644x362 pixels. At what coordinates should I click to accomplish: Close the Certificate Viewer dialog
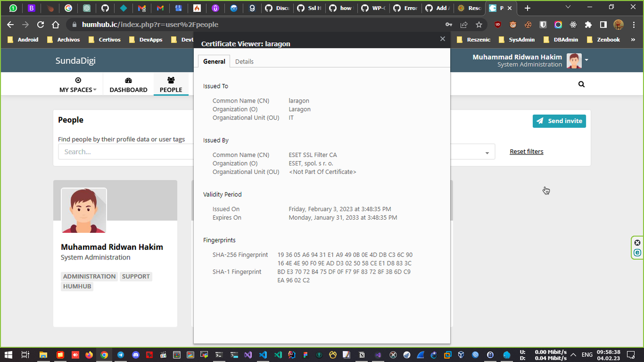click(x=442, y=39)
